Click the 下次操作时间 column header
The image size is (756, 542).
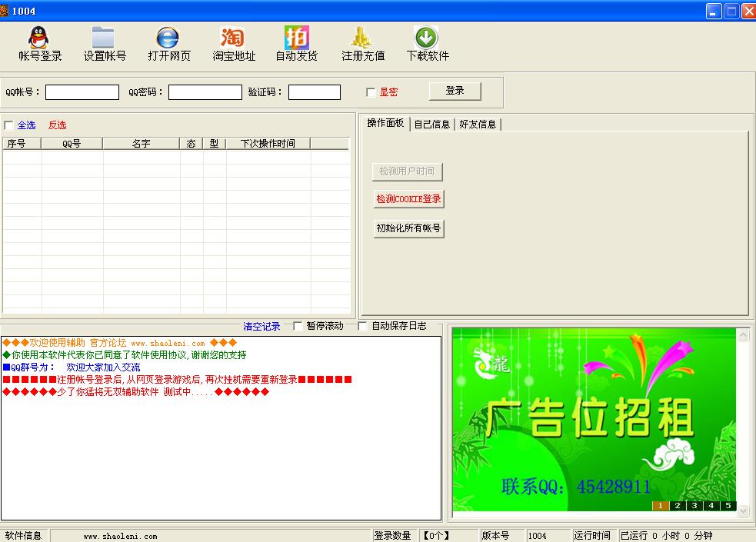point(268,144)
